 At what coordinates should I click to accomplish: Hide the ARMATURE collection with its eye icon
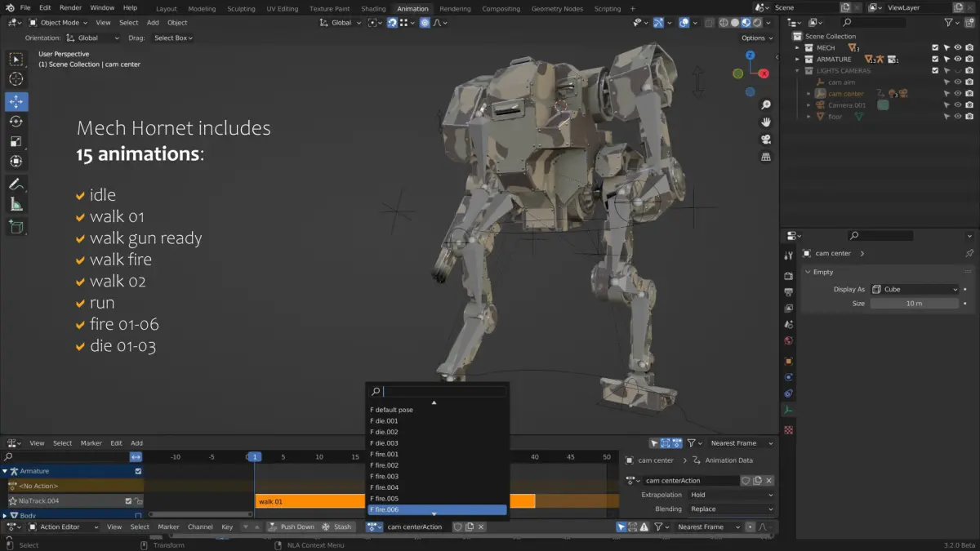point(958,60)
